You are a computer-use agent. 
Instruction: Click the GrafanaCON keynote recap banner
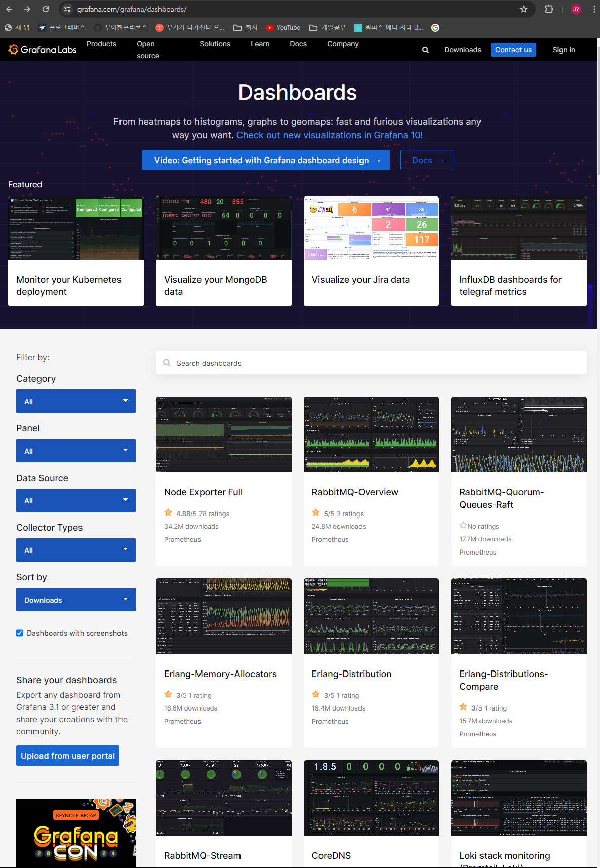tap(76, 833)
